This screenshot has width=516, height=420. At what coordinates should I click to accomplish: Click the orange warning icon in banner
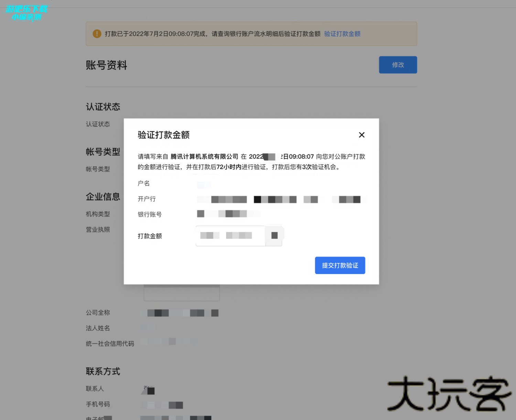[x=97, y=34]
